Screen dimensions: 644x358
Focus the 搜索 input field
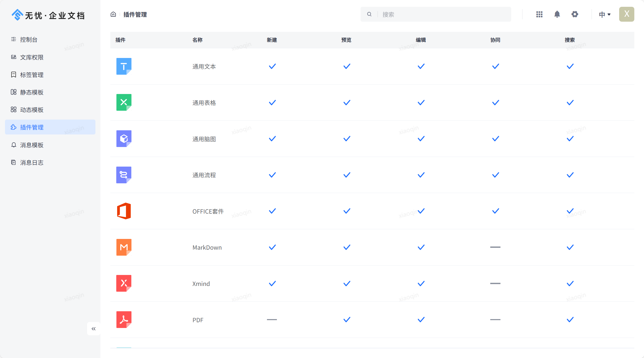tap(436, 14)
